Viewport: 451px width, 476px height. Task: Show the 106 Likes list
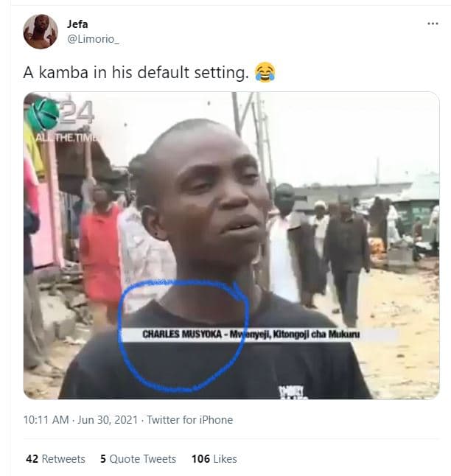pyautogui.click(x=214, y=458)
